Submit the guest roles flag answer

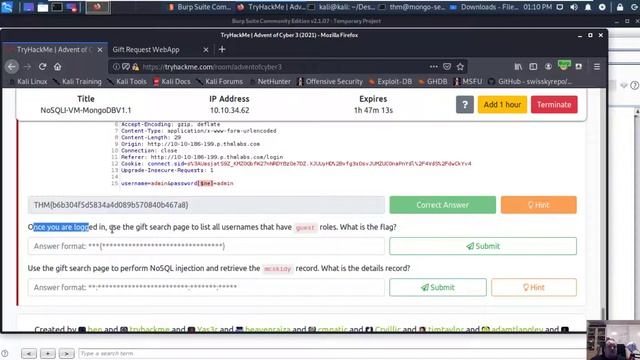tap(483, 246)
